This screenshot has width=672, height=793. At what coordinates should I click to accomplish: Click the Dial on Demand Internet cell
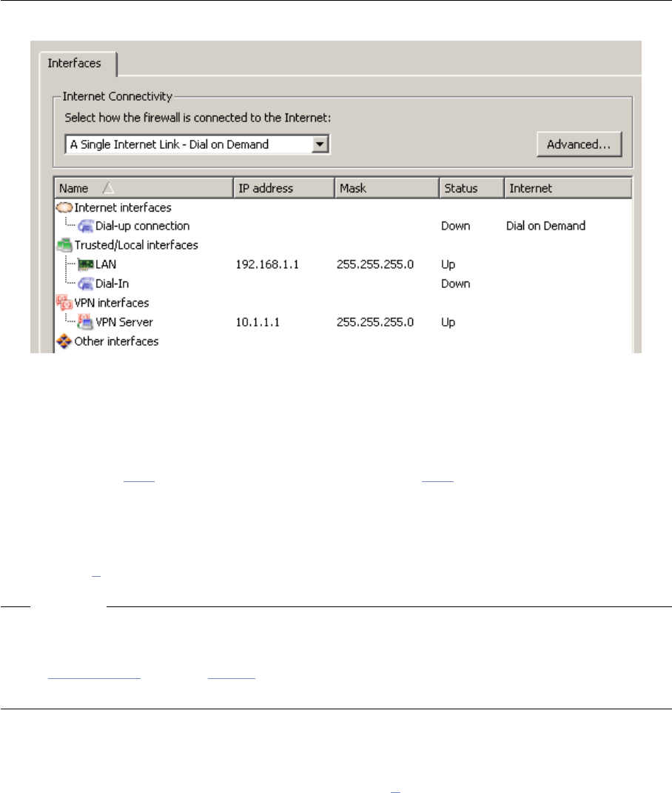545,226
